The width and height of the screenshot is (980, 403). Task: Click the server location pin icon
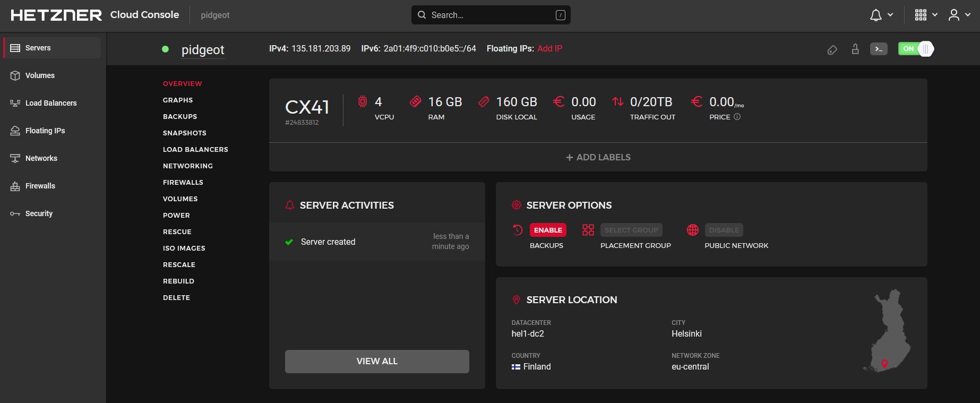pos(516,300)
